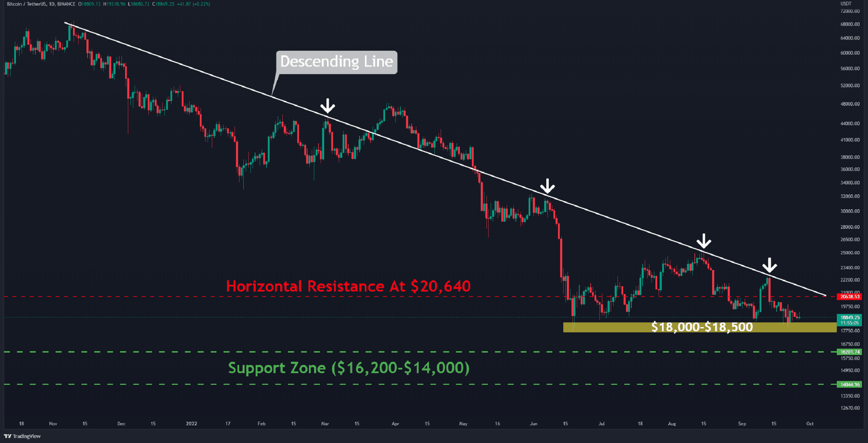Viewport: 868px width, 443px height.
Task: Click the Nov label on time axis
Action: click(53, 423)
